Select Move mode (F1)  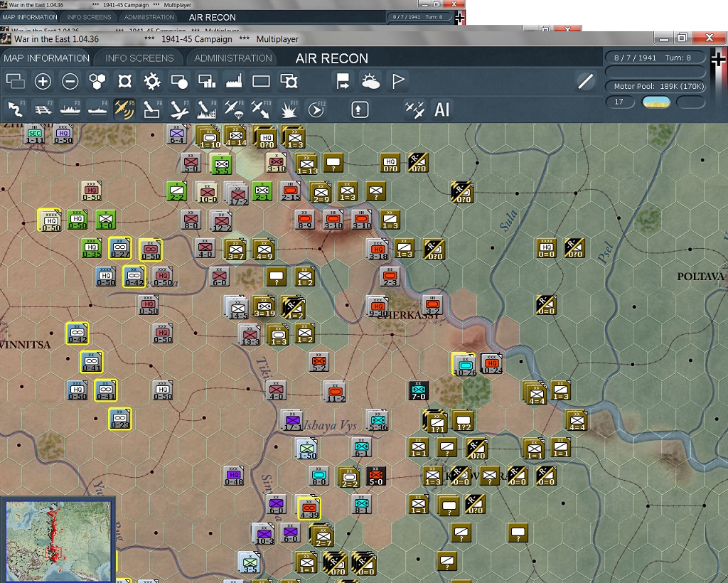tap(16, 109)
